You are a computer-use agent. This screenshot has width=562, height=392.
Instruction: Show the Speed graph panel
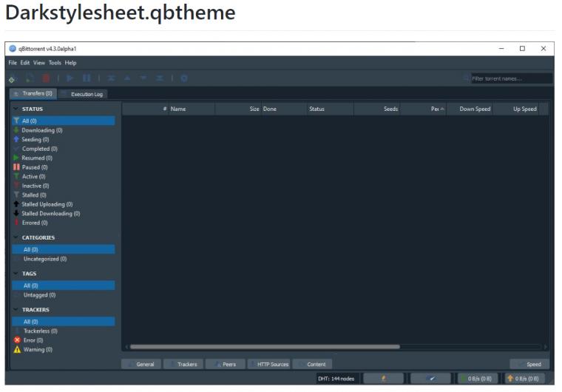[x=529, y=364]
